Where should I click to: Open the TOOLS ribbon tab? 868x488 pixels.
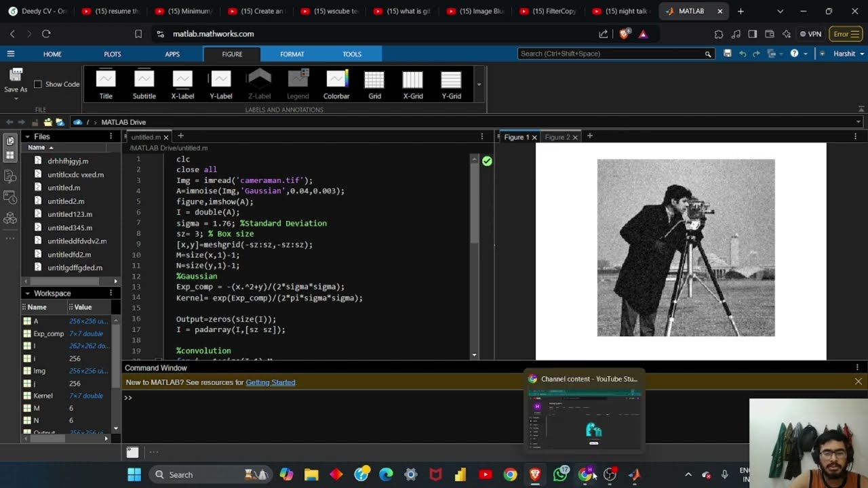[x=352, y=54]
